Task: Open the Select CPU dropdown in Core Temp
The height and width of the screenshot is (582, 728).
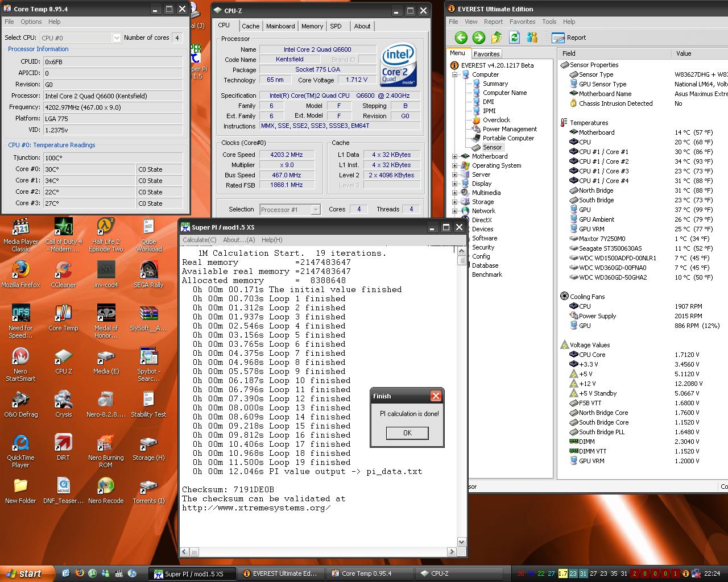Action: tap(117, 38)
